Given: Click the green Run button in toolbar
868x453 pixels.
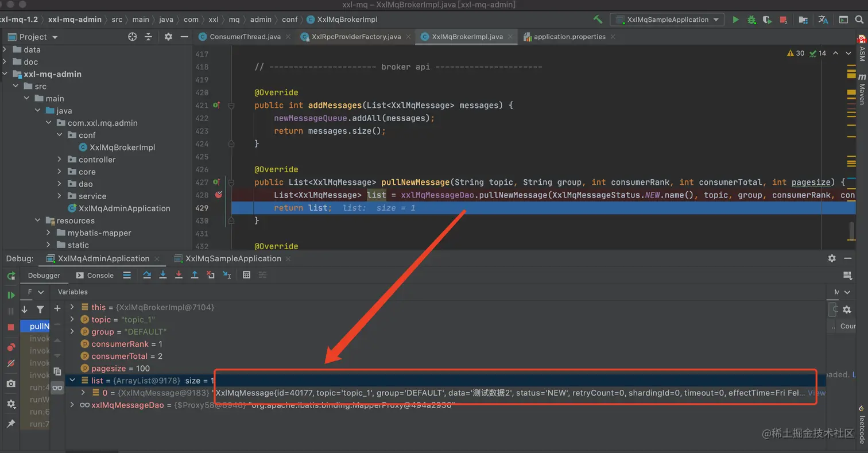Looking at the screenshot, I should 735,20.
